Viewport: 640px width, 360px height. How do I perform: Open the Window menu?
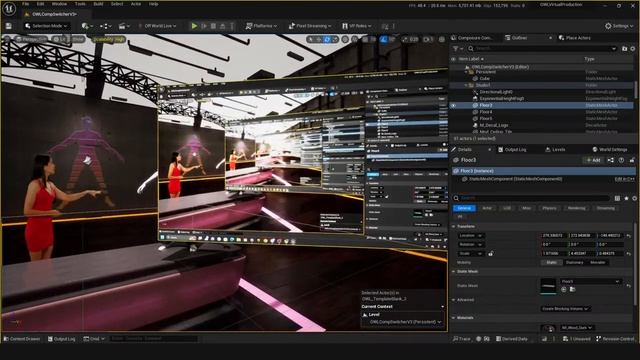59,4
